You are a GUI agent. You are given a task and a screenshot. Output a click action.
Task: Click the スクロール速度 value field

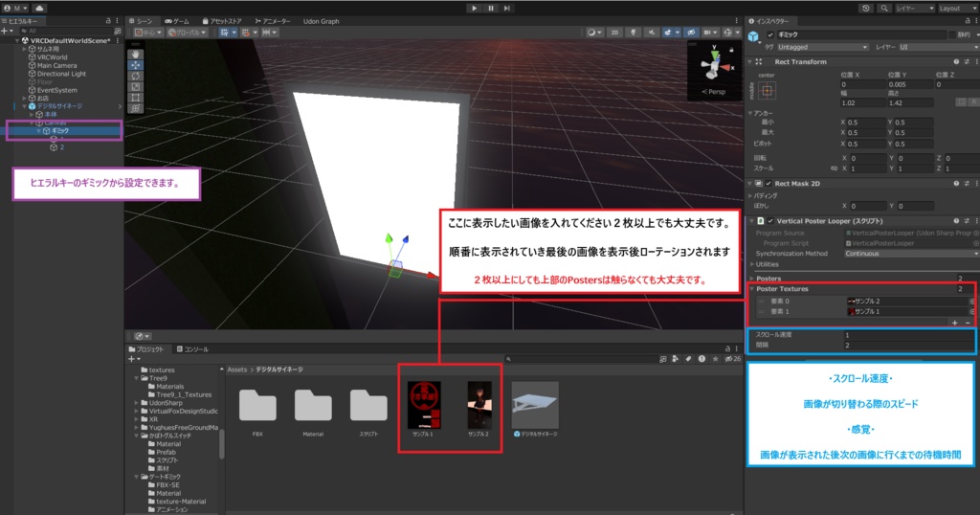point(909,335)
